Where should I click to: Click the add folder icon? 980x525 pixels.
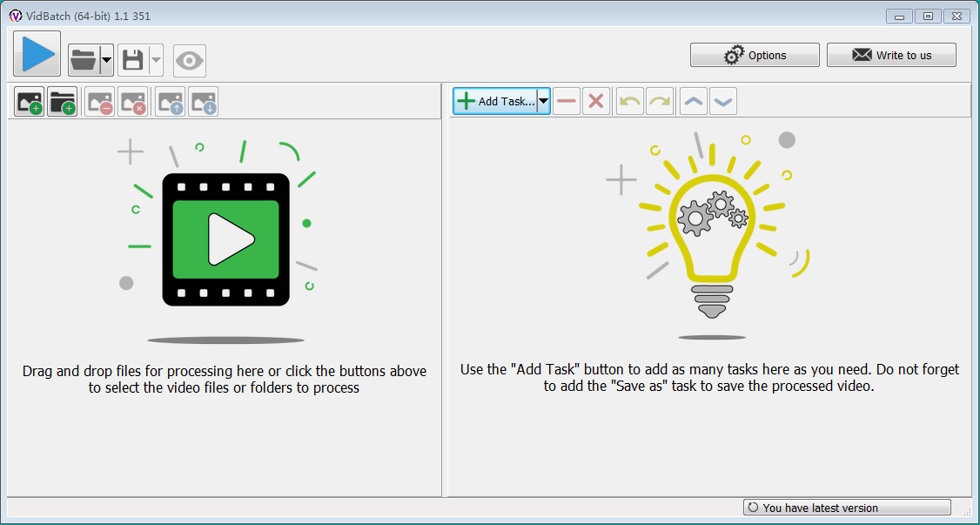pos(63,102)
